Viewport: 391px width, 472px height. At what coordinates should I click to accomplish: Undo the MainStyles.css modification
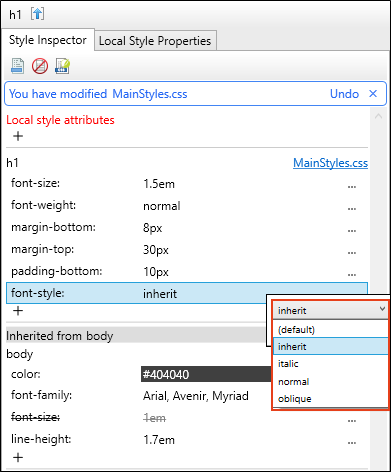(x=344, y=94)
